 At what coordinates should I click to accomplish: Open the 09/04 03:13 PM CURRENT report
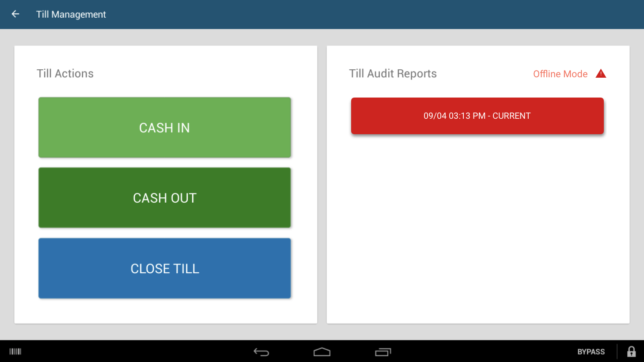477,116
